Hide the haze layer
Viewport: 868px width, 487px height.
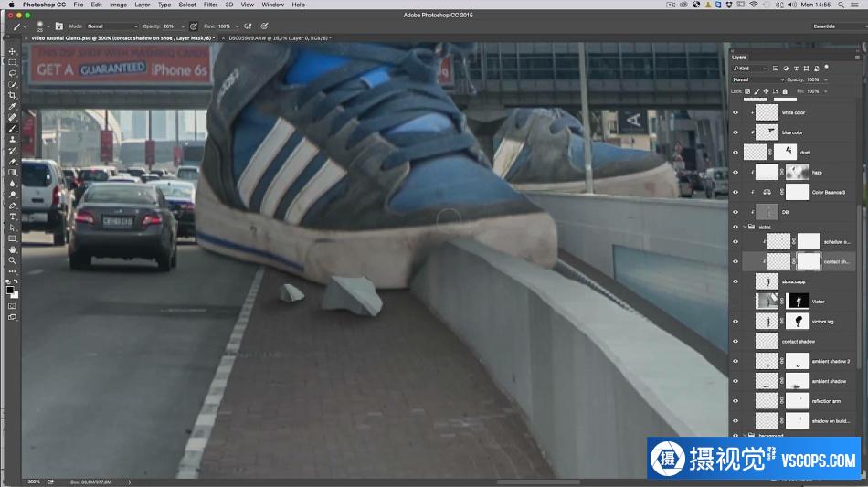coord(736,172)
